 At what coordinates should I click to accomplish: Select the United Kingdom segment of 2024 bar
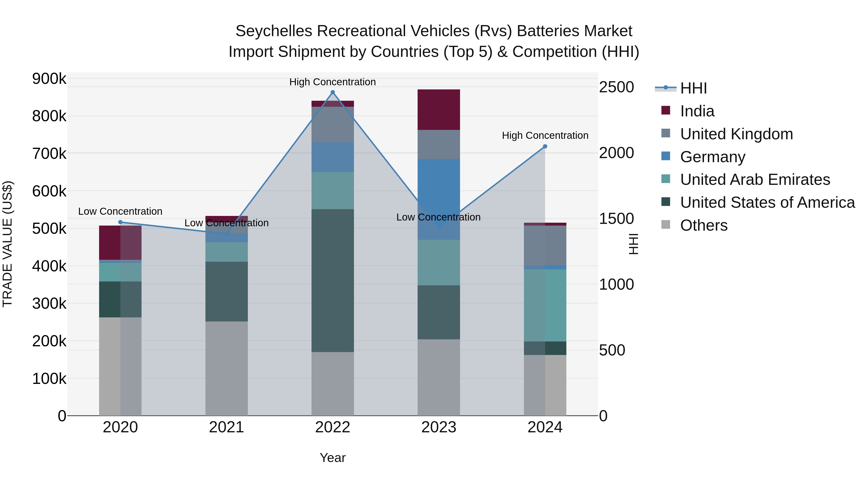(545, 246)
